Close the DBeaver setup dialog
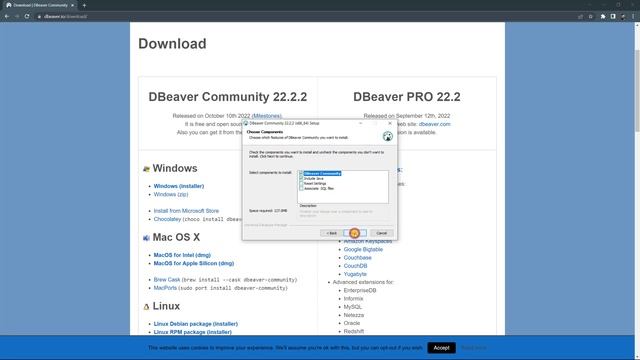This screenshot has height=360, width=640. [x=390, y=123]
